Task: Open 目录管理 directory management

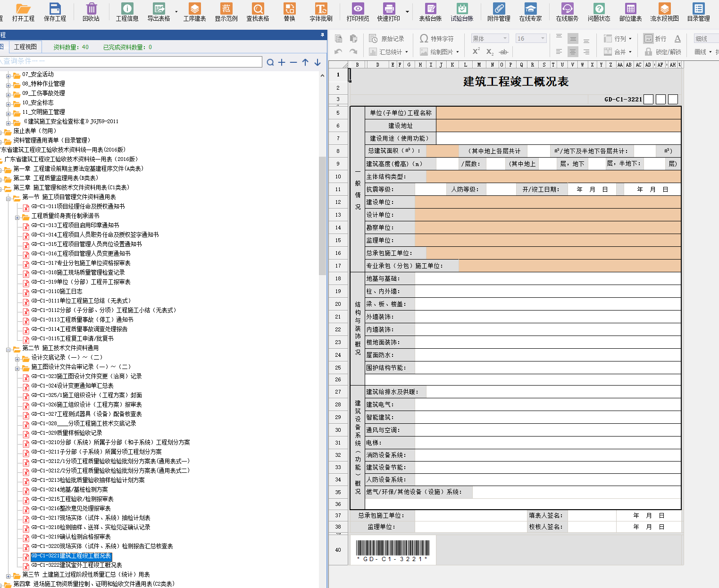Action: pyautogui.click(x=698, y=12)
